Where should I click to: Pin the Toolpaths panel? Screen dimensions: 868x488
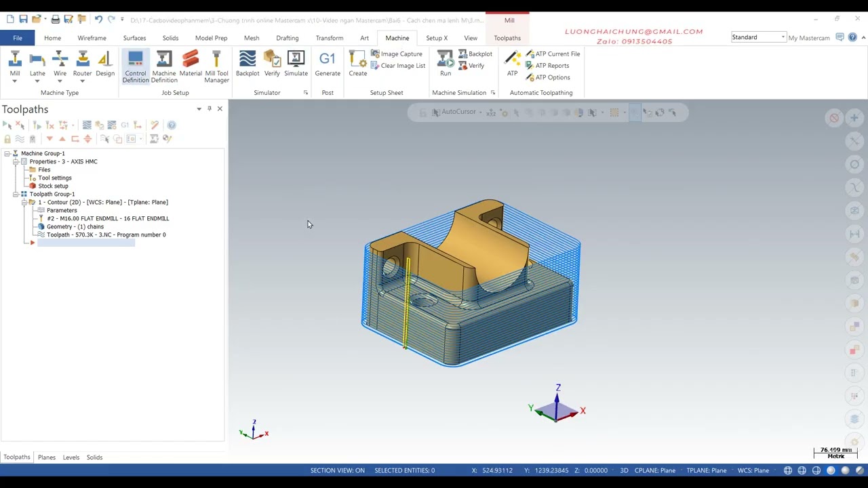click(x=210, y=109)
